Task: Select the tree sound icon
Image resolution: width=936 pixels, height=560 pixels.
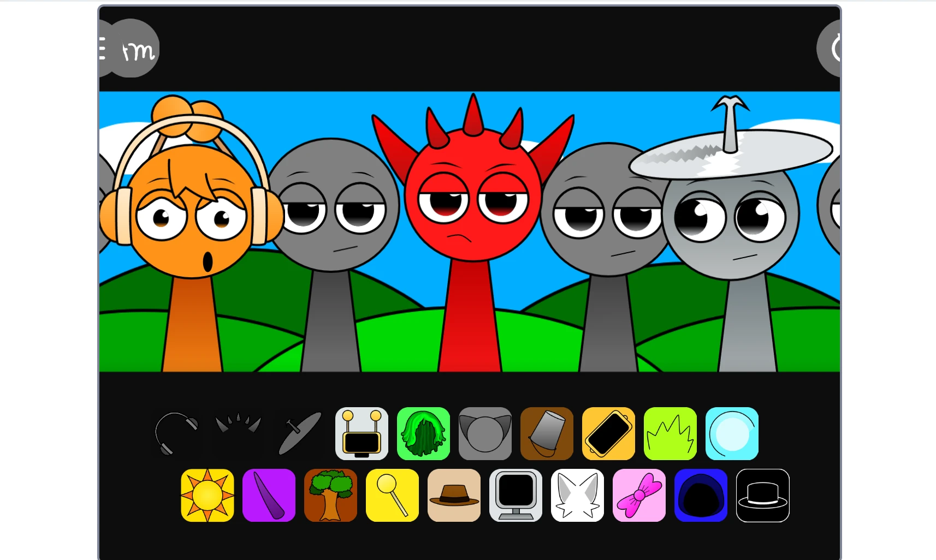Action: [331, 496]
